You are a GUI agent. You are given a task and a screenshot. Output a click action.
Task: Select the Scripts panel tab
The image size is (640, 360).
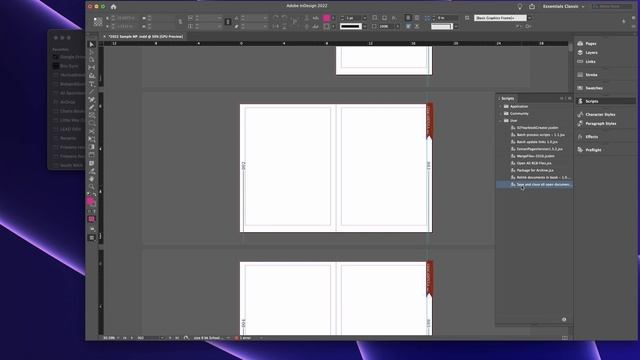[x=507, y=98]
